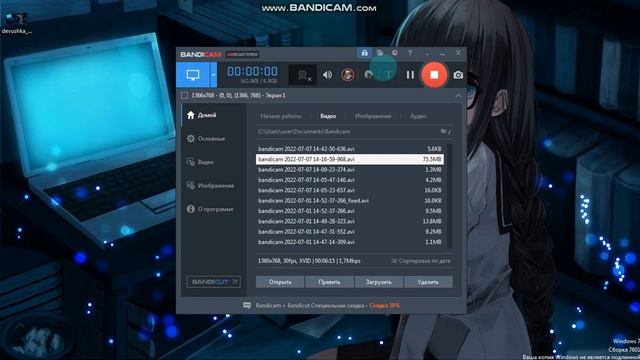The image size is (640, 360).
Task: Select file bandicam 2022-07-07 14-05-47-146.avi
Action: click(350, 180)
